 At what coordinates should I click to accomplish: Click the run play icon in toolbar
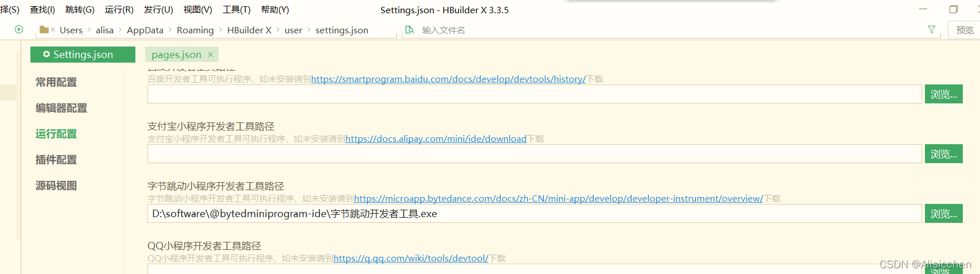click(x=19, y=29)
